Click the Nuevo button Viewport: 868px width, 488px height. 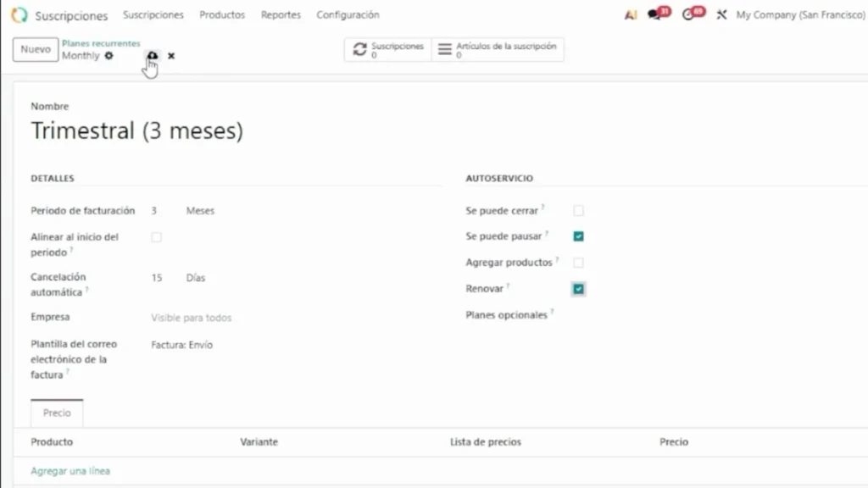point(36,50)
